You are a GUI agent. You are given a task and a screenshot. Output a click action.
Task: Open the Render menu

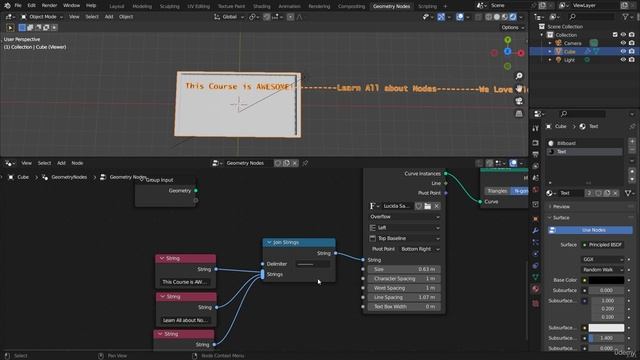tap(49, 6)
